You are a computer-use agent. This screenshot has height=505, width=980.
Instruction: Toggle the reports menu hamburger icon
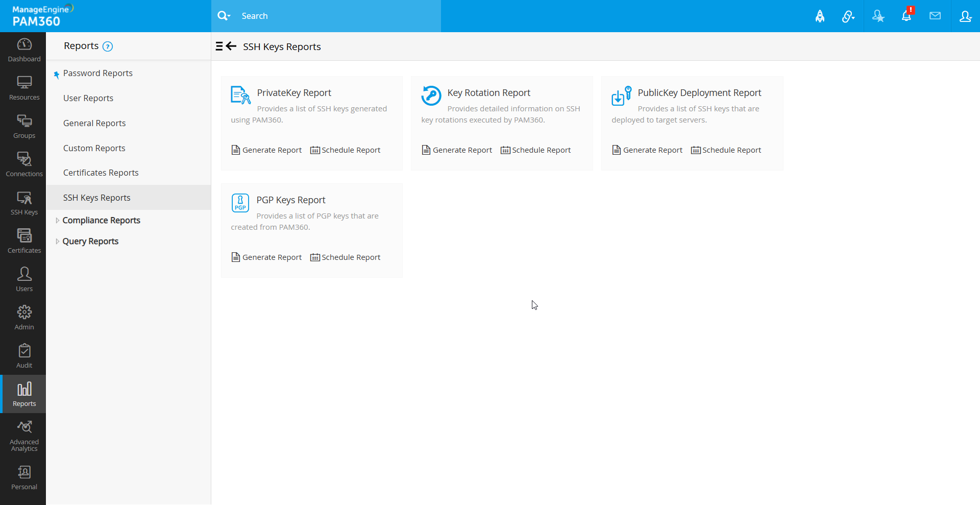pyautogui.click(x=219, y=46)
